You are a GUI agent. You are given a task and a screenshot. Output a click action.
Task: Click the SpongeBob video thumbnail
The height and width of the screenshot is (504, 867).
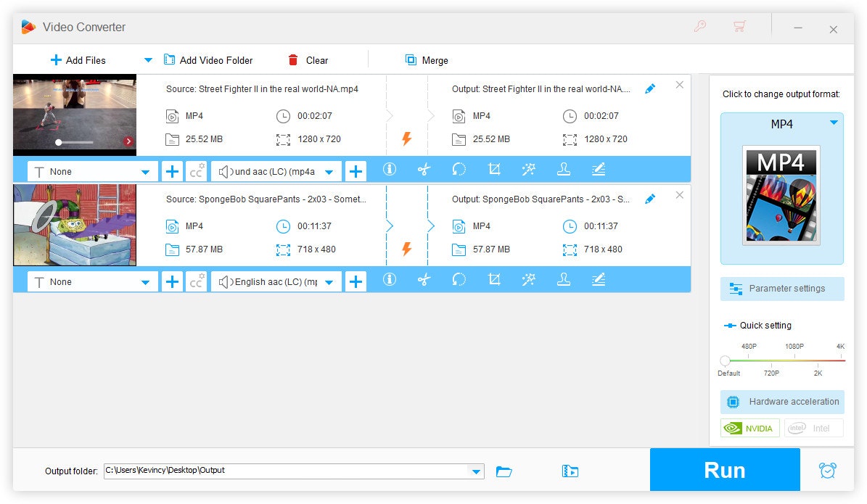tap(75, 226)
